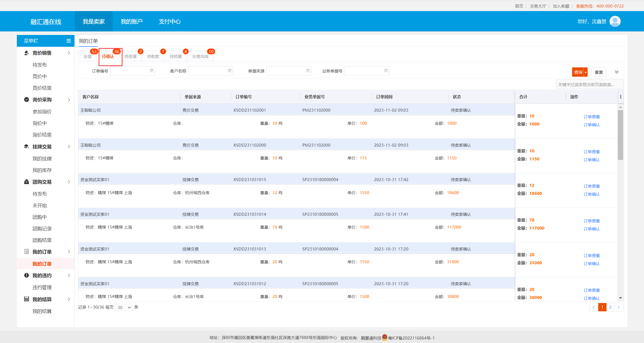
Task: Click the 重置 reset button
Action: (599, 72)
